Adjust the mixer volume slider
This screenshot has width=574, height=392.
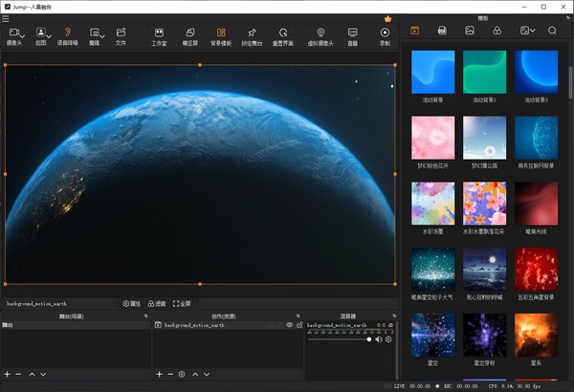(x=369, y=339)
